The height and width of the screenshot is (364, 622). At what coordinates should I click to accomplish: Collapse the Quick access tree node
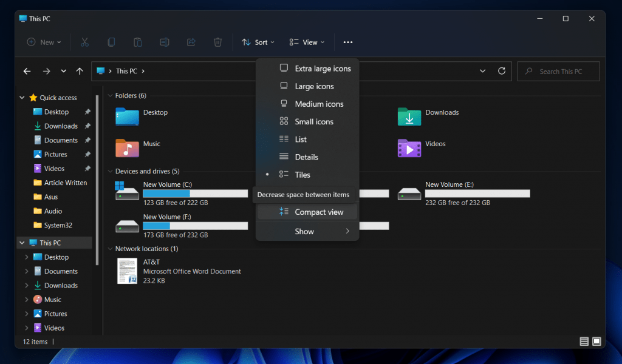(22, 98)
